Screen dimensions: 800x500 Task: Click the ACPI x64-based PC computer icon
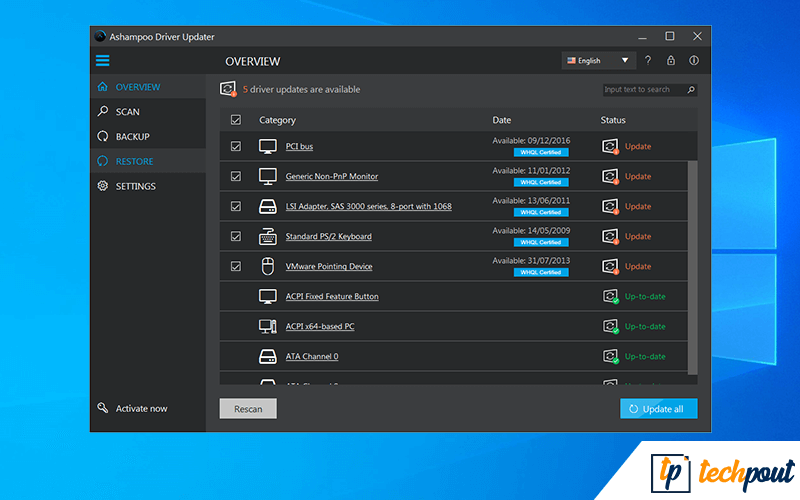268,327
